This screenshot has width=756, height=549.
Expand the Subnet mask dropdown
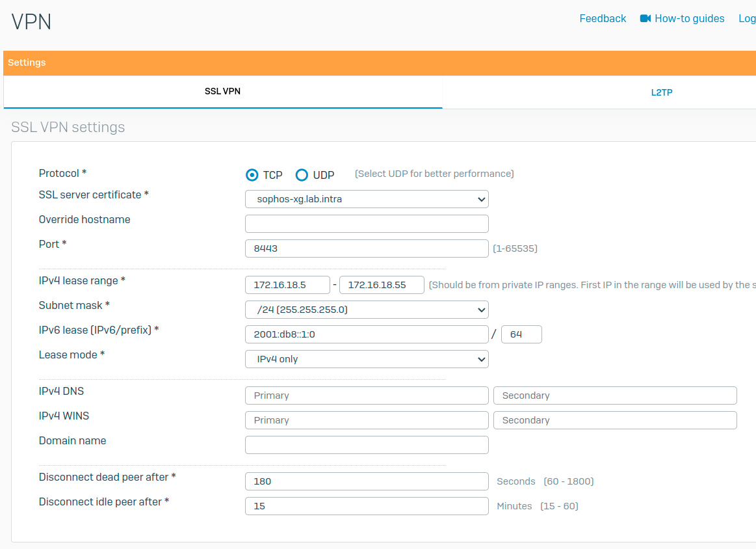click(367, 310)
